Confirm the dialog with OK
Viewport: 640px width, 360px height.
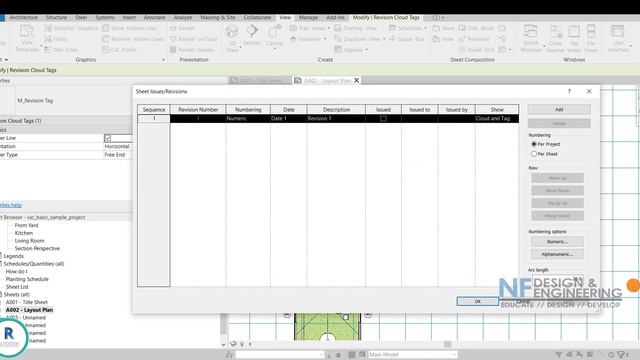tap(478, 301)
